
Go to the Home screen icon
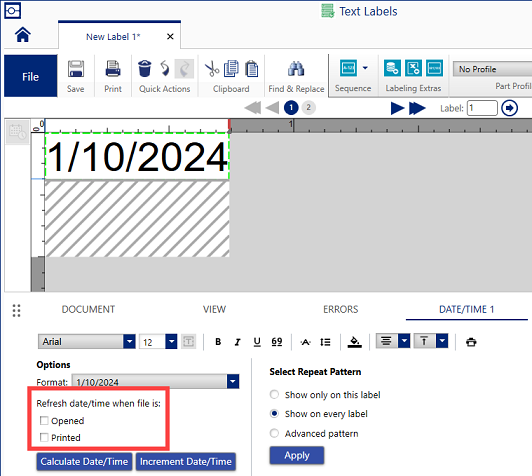(23, 35)
